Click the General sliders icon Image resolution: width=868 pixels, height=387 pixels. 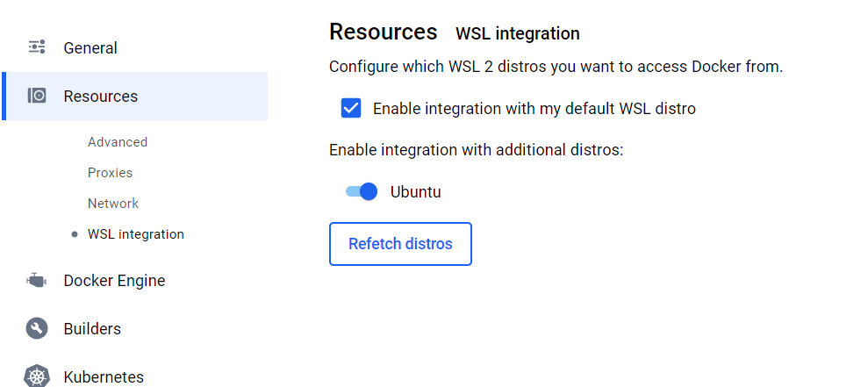pyautogui.click(x=37, y=47)
